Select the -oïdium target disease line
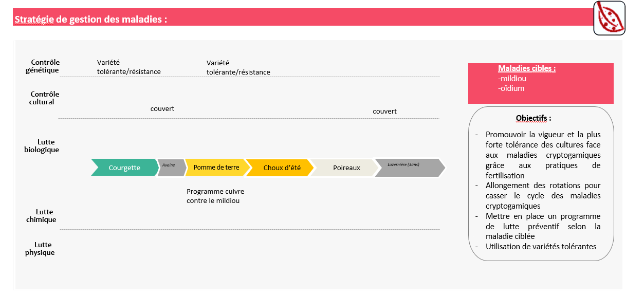The image size is (644, 296). click(x=511, y=88)
